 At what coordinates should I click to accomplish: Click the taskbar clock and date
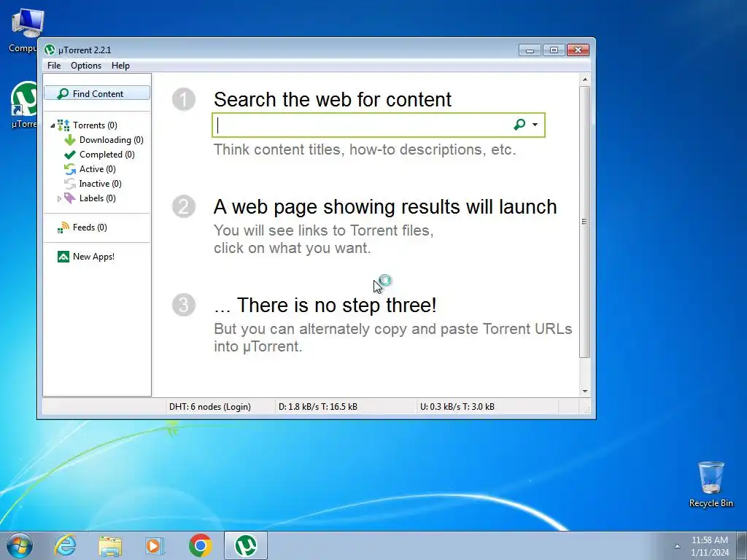pyautogui.click(x=710, y=546)
